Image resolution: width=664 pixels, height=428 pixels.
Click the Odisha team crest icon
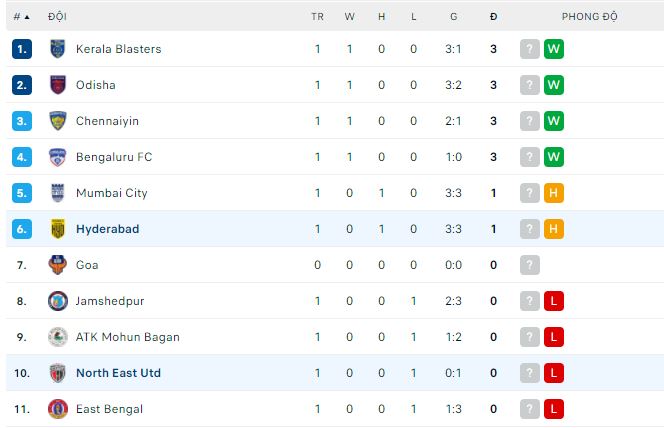point(57,85)
